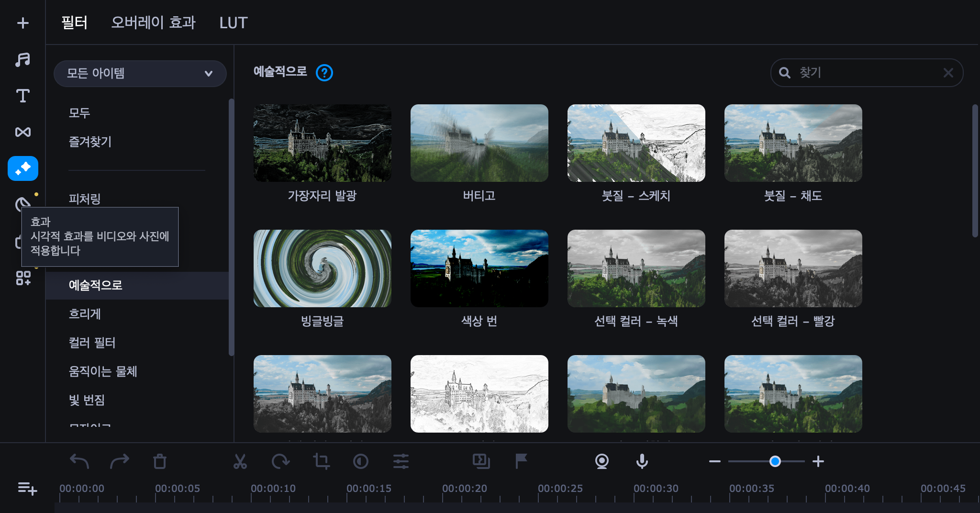Image resolution: width=980 pixels, height=513 pixels.
Task: Switch to the LUT tab
Action: pyautogui.click(x=234, y=22)
